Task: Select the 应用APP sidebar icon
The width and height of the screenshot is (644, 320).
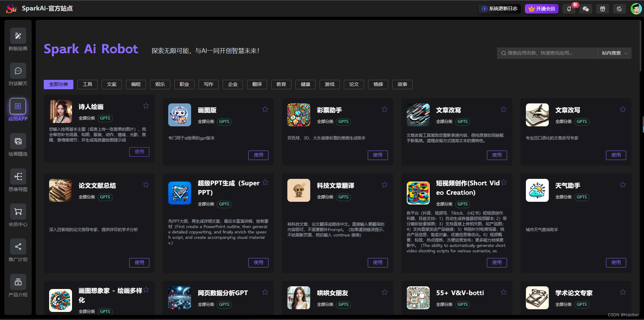Action: (x=18, y=106)
